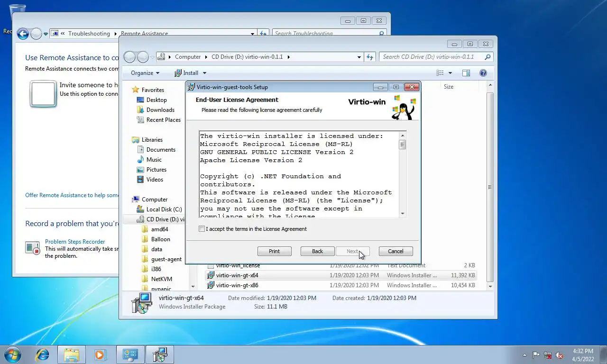Accept the terms in the License Agreement checkbox

click(x=202, y=229)
